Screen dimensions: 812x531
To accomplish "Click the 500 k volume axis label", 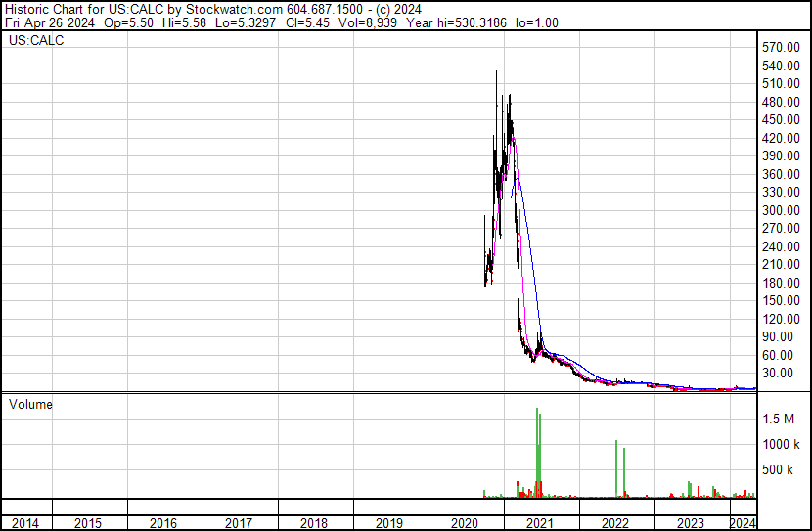I will point(781,469).
